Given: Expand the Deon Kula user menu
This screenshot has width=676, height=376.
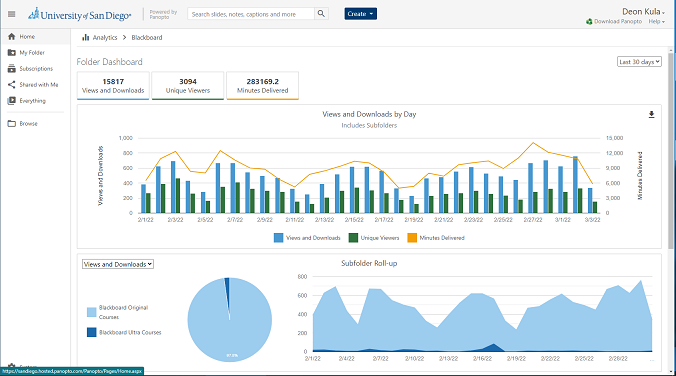Looking at the screenshot, I should point(643,12).
